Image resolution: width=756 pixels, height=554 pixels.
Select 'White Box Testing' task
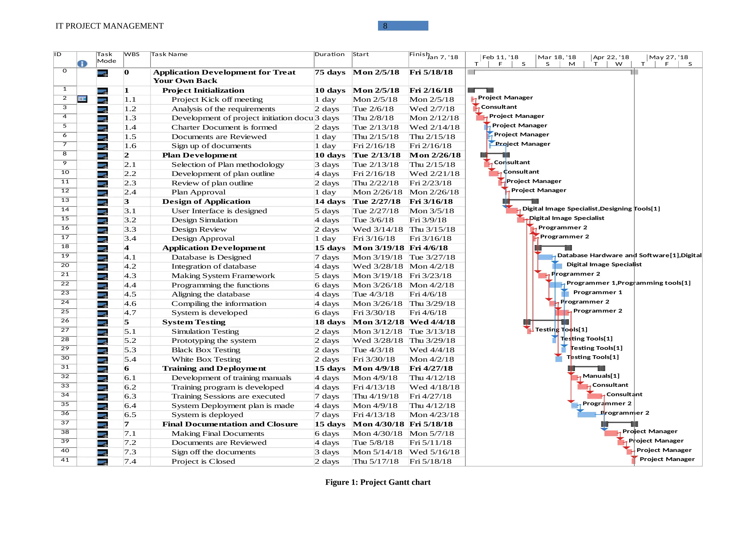(x=206, y=359)
